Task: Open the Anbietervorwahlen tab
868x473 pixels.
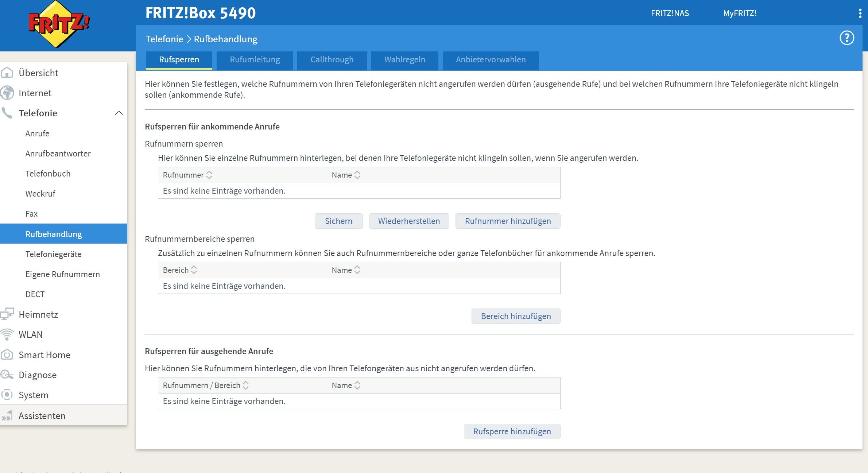Action: tap(491, 60)
